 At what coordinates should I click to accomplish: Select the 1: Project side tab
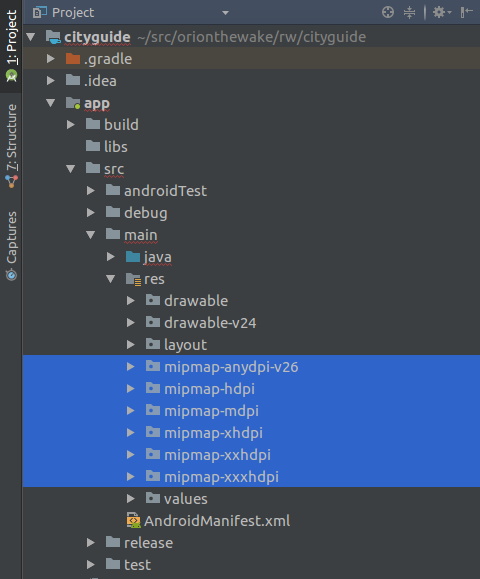[11, 46]
